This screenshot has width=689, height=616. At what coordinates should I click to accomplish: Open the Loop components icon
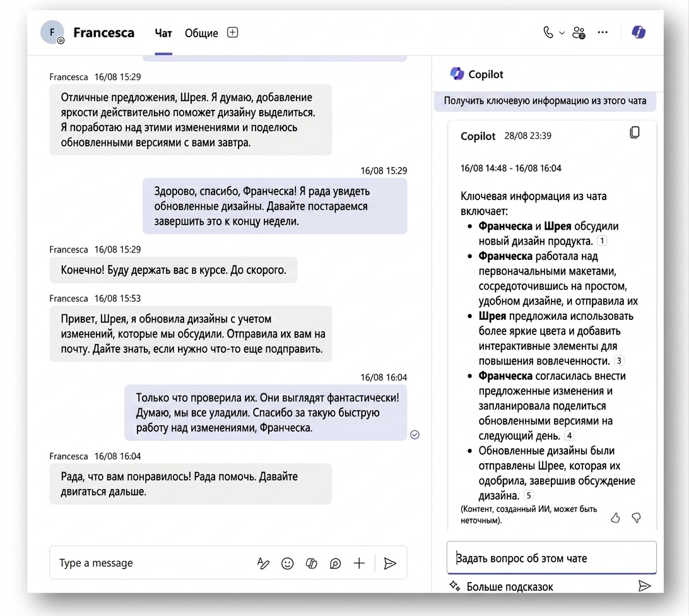coord(335,563)
